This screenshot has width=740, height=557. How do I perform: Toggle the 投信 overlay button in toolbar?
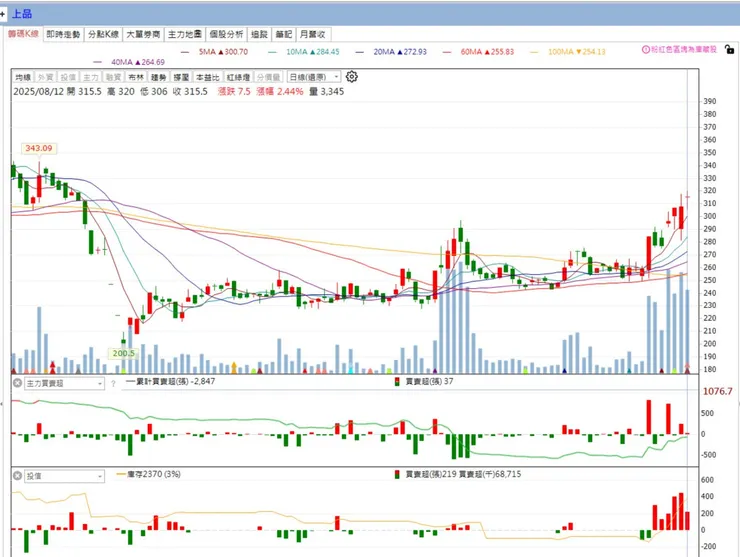coord(68,77)
